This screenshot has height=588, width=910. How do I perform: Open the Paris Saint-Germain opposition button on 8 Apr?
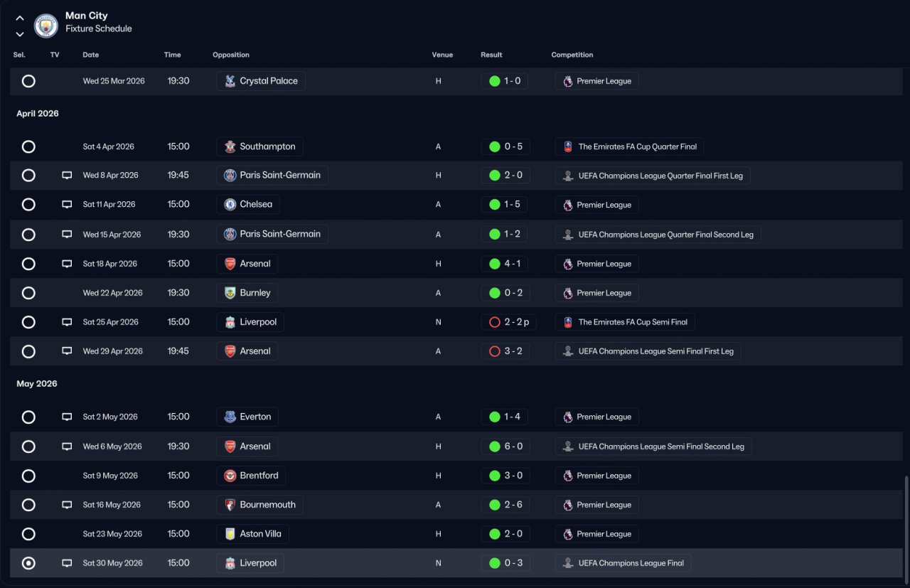[x=272, y=176]
